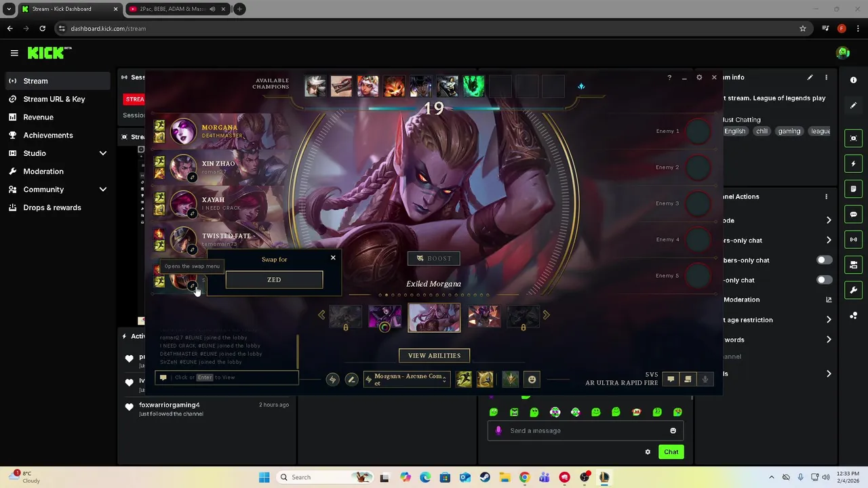Open chroma color wheel on skin
Screen dimensions: 868x488
[x=384, y=327]
